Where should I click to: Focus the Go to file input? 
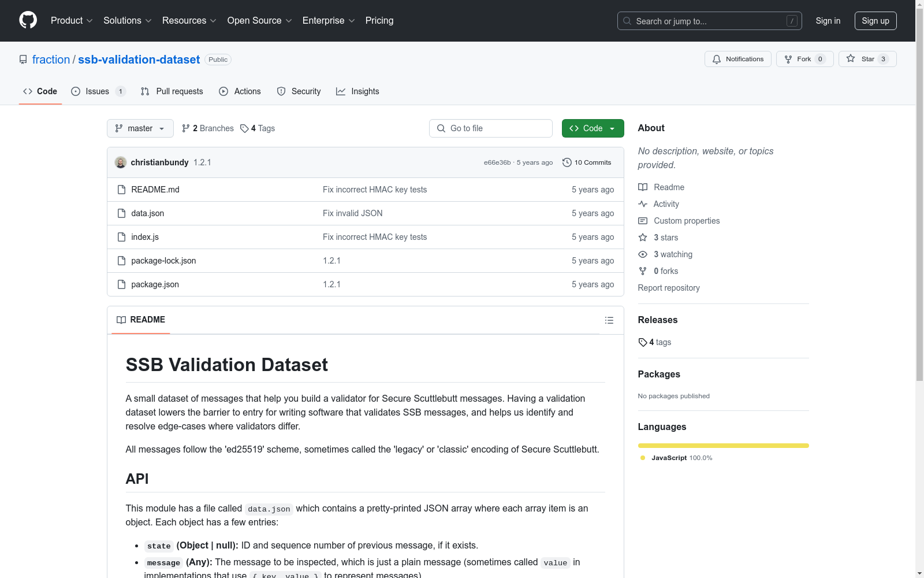[x=491, y=128]
